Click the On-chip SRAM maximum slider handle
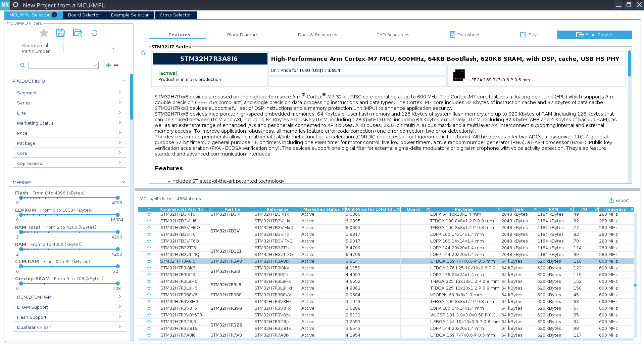 click(x=117, y=284)
